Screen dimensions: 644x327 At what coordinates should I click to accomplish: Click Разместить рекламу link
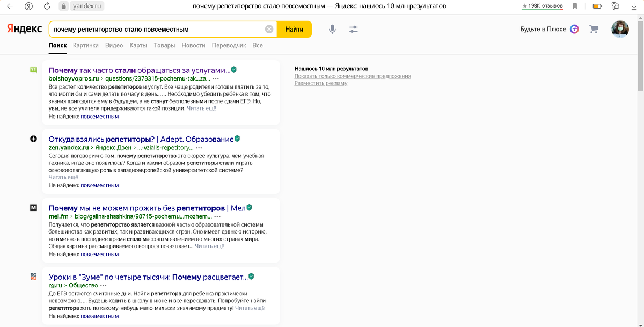[x=321, y=83]
